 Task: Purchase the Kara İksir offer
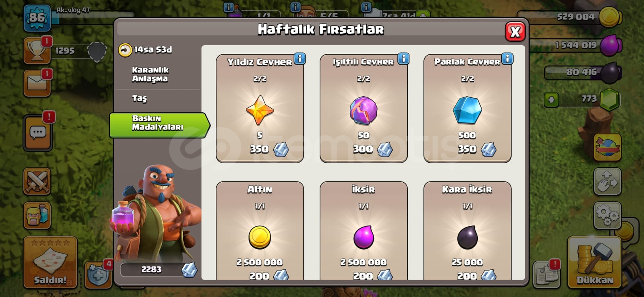click(467, 231)
